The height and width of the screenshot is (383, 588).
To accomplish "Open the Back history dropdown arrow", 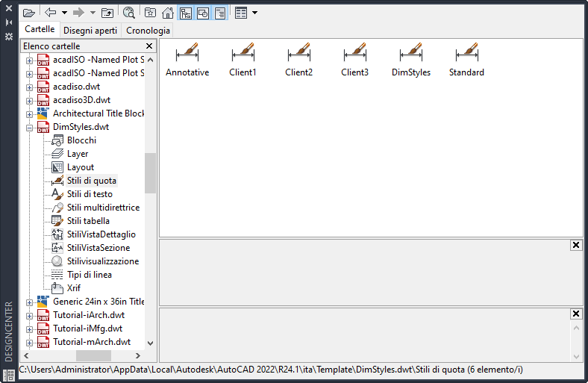I will pyautogui.click(x=64, y=13).
